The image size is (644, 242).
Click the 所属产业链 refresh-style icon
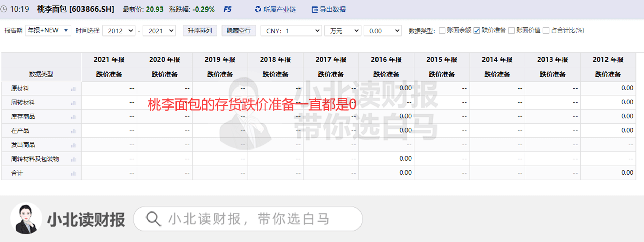click(x=258, y=10)
